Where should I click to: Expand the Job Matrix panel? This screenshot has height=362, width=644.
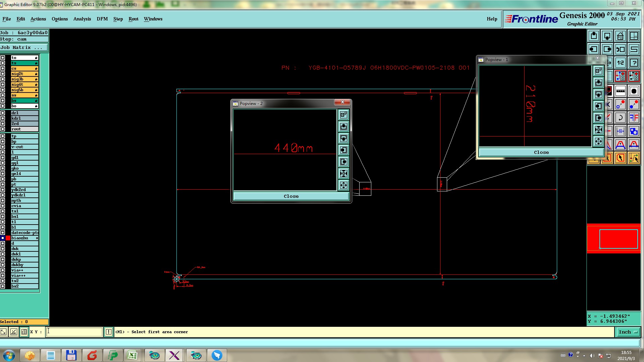point(23,48)
